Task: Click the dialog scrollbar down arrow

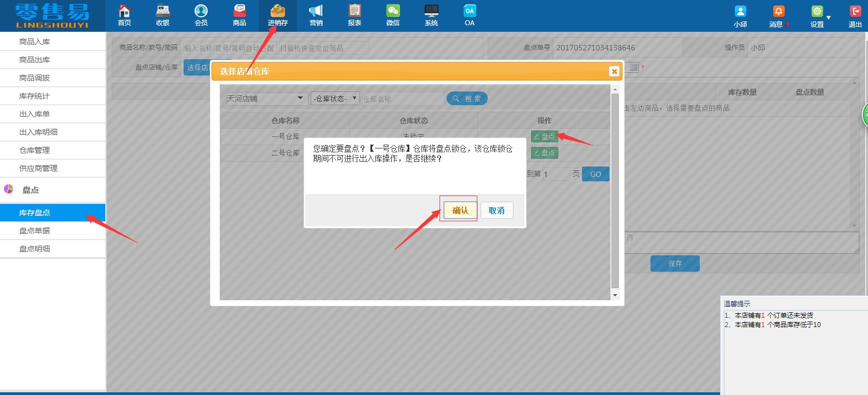Action: pos(615,295)
